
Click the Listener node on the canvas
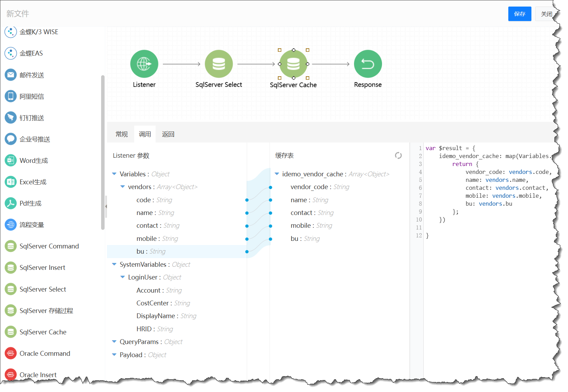tap(144, 64)
